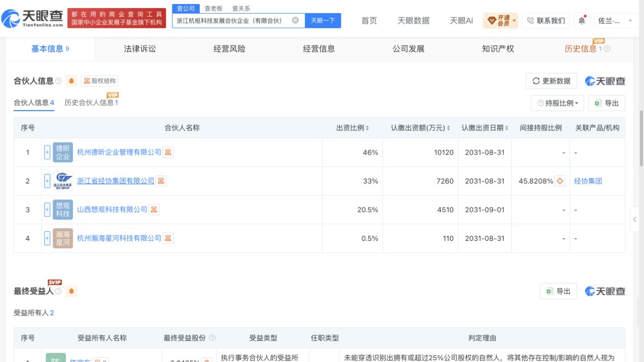Select 查老板 search mode
Image resolution: width=644 pixels, height=362 pixels.
[213, 8]
